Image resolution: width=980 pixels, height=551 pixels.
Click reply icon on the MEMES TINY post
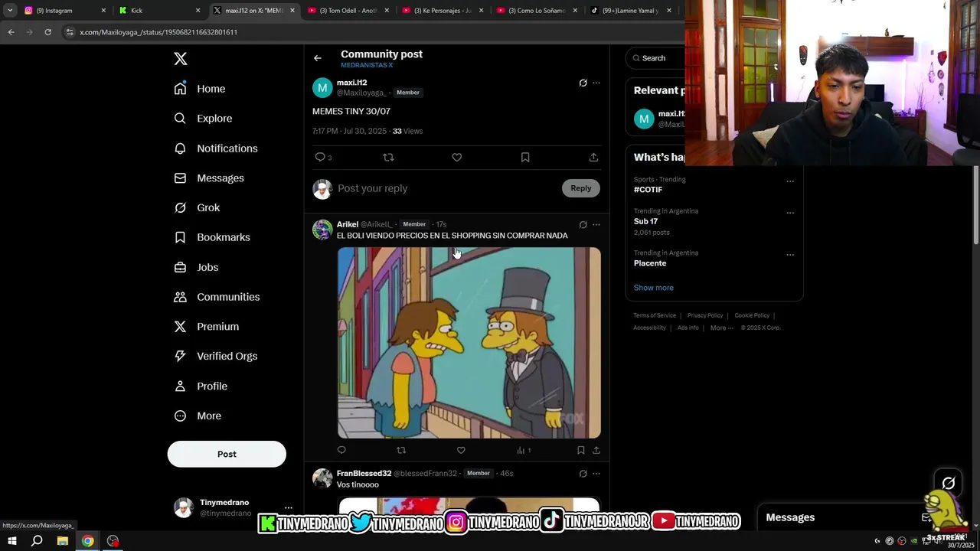[x=320, y=157]
